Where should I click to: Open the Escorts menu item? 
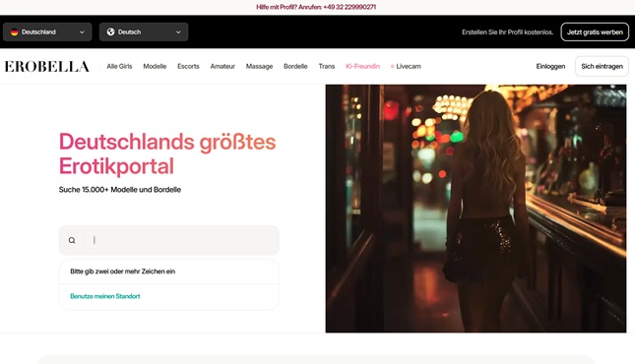188,66
